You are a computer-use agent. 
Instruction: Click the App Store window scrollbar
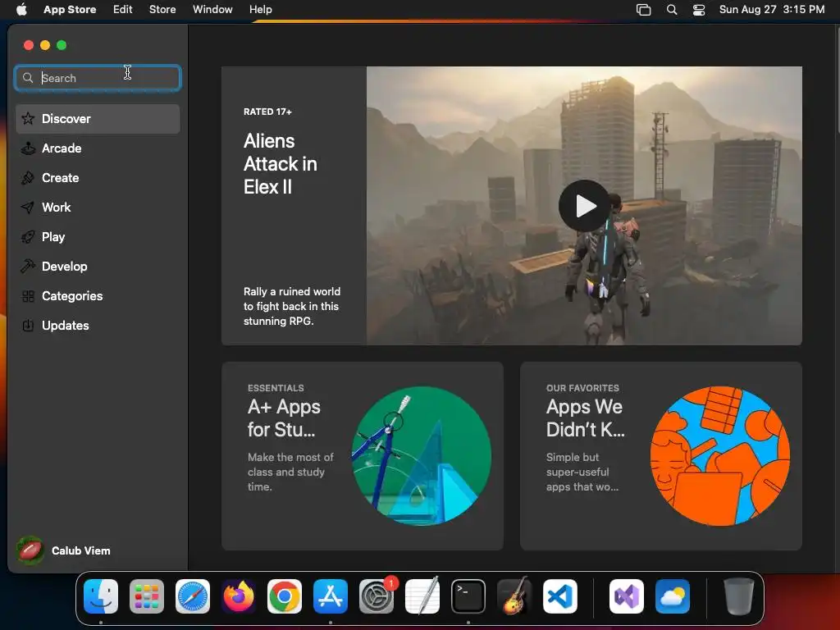[x=837, y=80]
